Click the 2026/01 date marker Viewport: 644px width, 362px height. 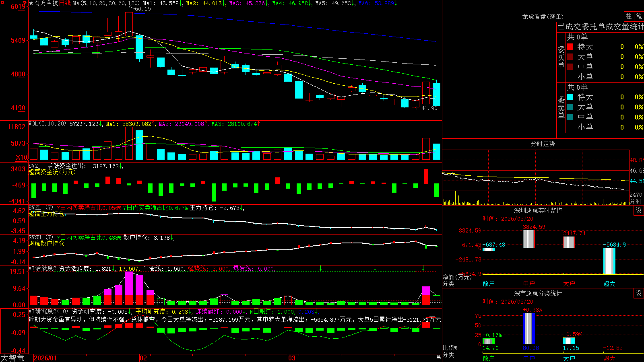point(45,358)
